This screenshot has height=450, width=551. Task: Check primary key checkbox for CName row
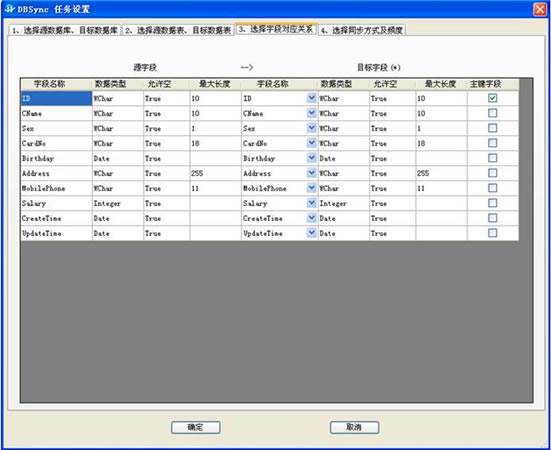[493, 113]
